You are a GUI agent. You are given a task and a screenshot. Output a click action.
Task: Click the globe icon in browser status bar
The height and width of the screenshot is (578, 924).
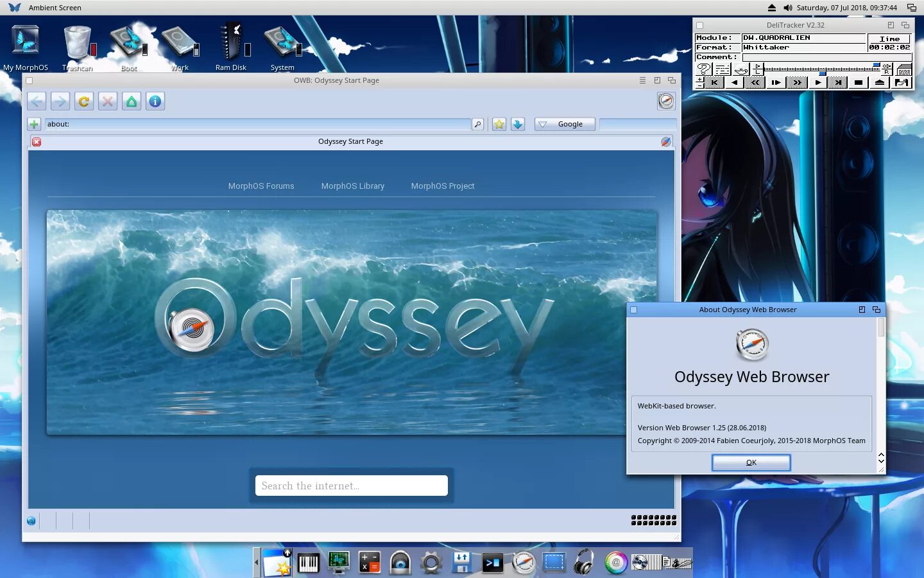point(31,521)
